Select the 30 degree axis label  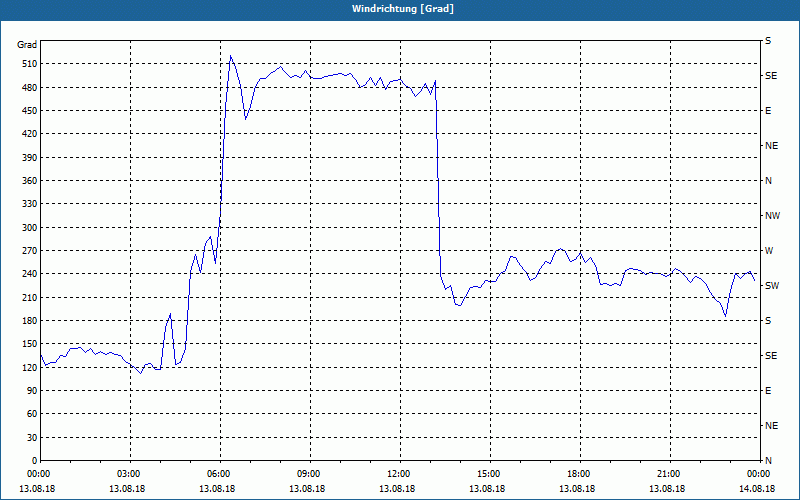pyautogui.click(x=32, y=438)
